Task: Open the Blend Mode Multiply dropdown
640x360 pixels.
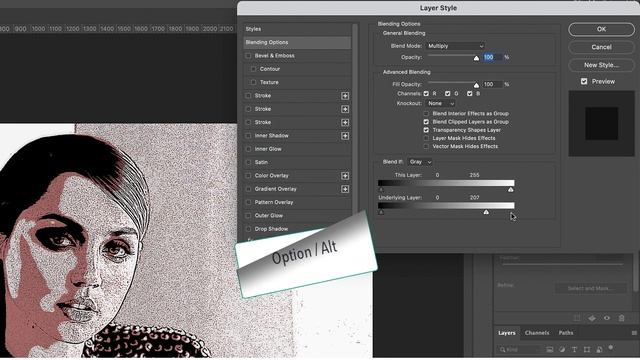Action: click(x=456, y=46)
